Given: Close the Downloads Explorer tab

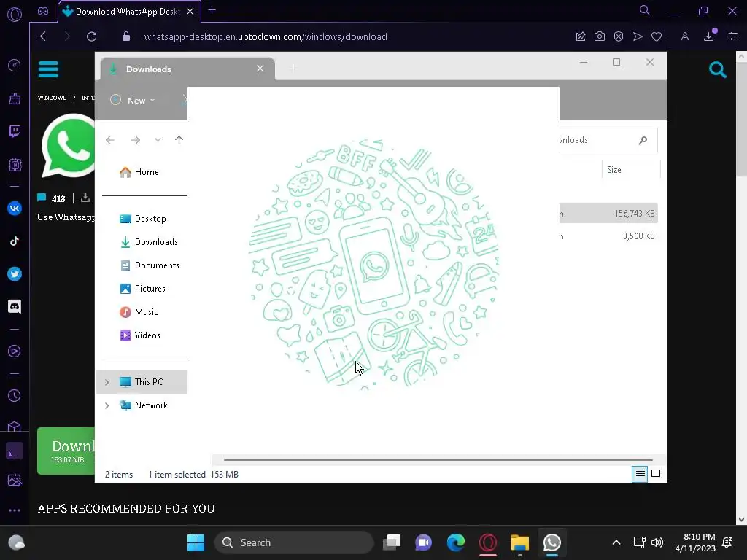Looking at the screenshot, I should pos(260,69).
